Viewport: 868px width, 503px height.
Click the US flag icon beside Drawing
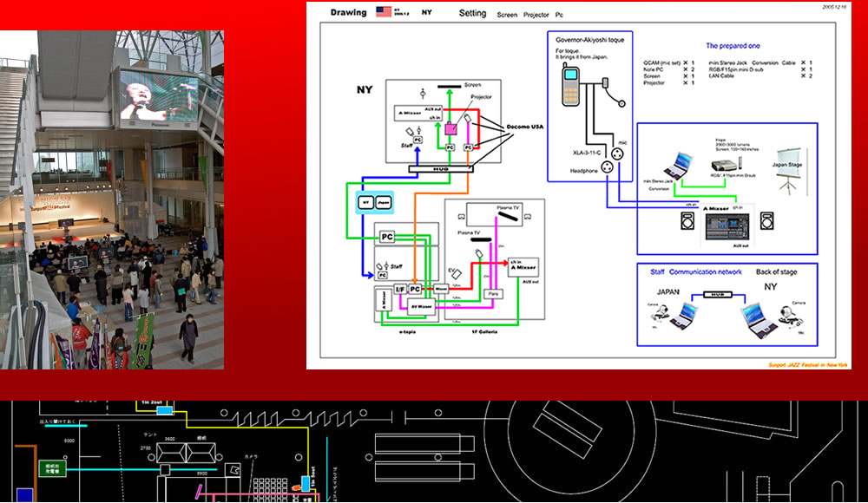coord(384,11)
